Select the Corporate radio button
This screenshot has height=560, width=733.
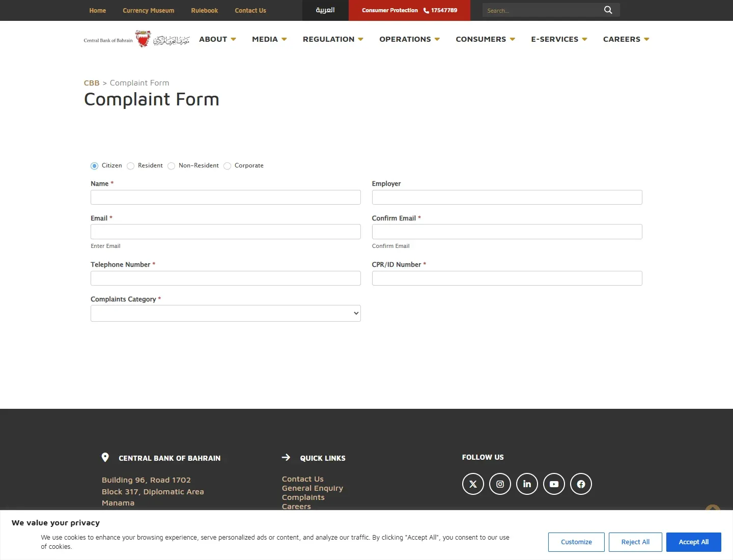tap(227, 166)
